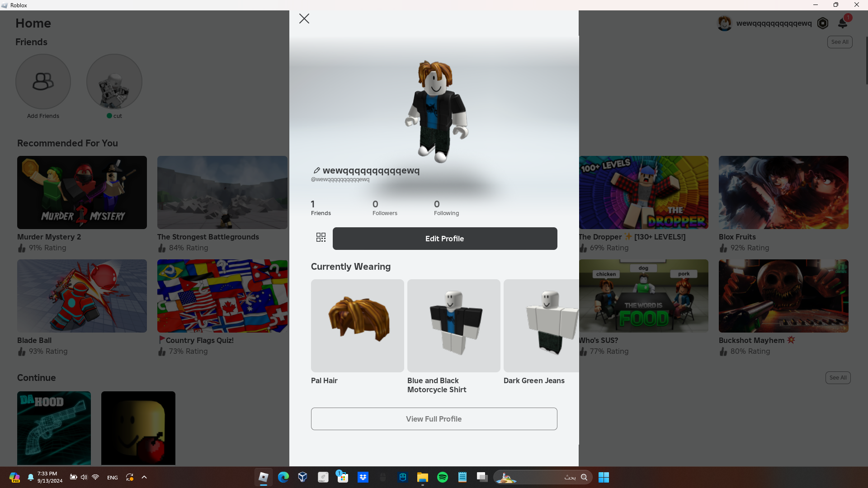Screen dimensions: 868x488
Task: Open Spotify from the taskbar
Action: click(443, 477)
